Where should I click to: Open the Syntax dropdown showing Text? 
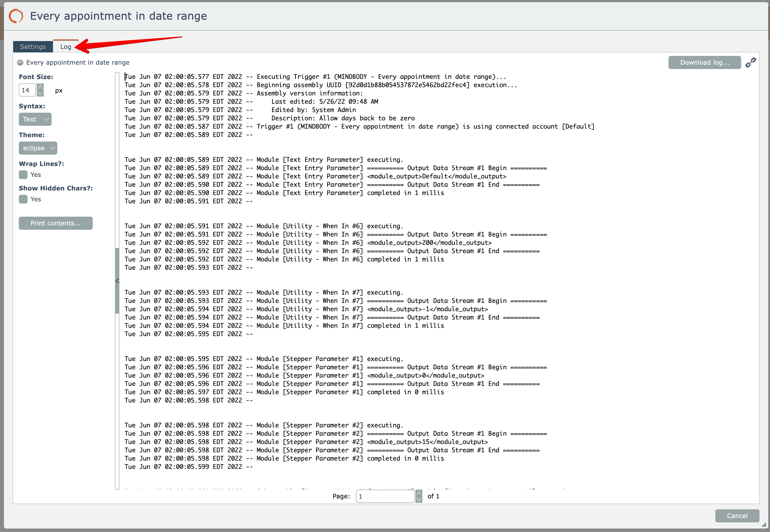pyautogui.click(x=35, y=119)
